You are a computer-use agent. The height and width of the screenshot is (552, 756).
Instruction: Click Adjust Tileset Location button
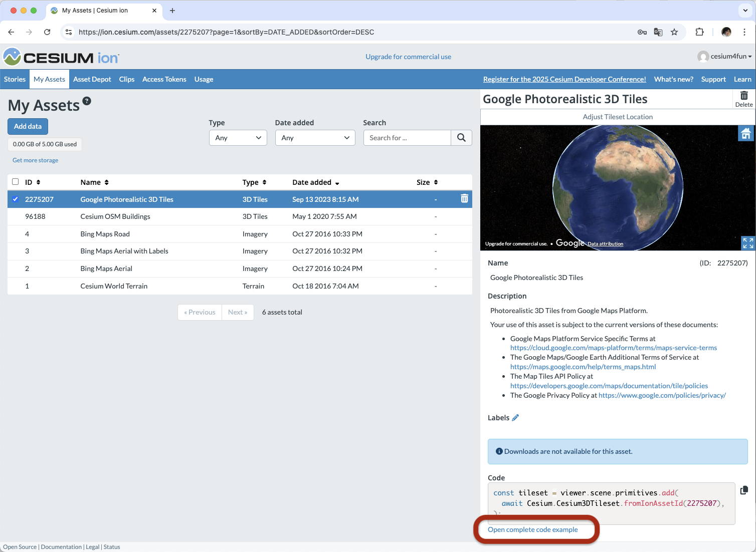pos(618,117)
